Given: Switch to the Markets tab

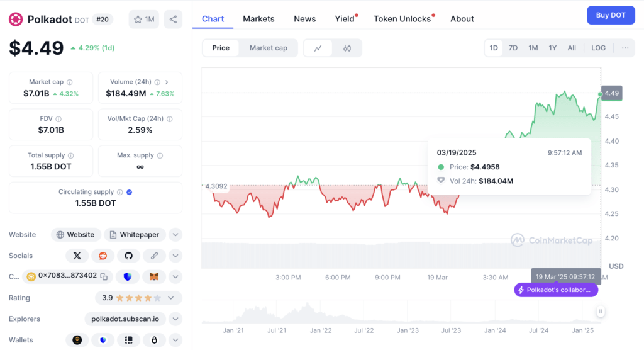Looking at the screenshot, I should [258, 19].
